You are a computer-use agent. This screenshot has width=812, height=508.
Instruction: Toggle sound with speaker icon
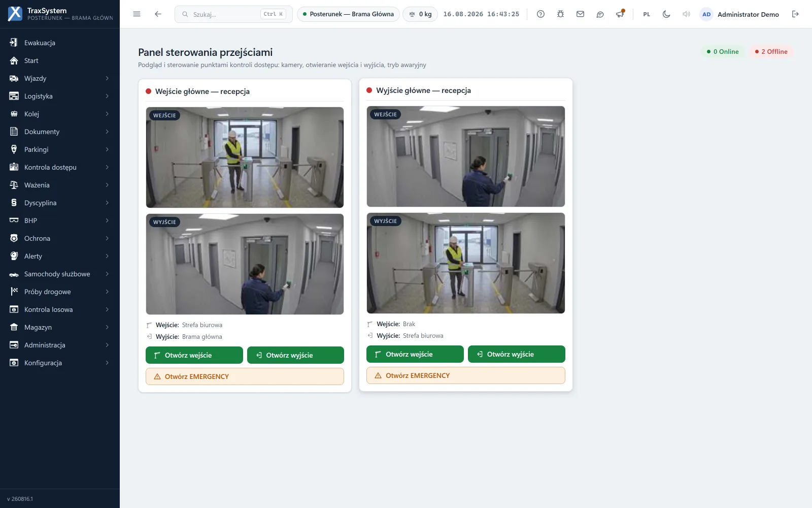point(686,14)
